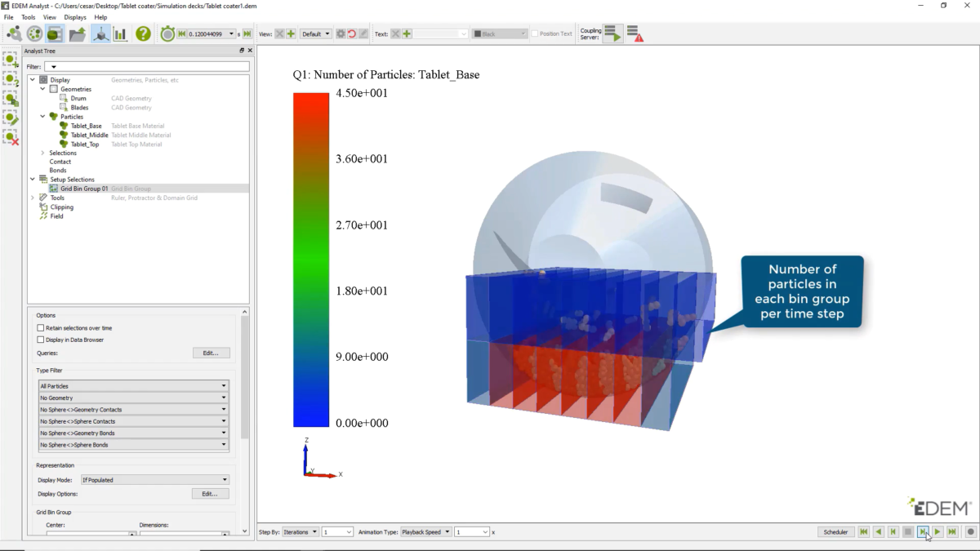Click the Scheduler button
The height and width of the screenshot is (551, 980).
[x=835, y=531]
